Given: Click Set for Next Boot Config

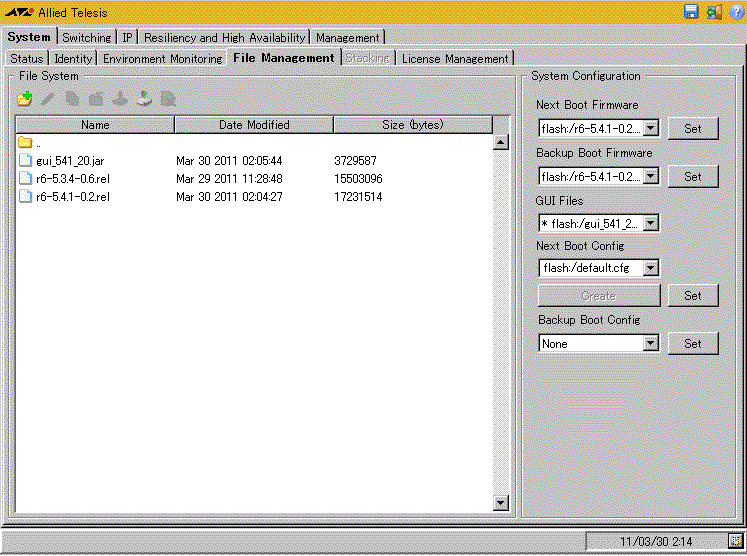Looking at the screenshot, I should (x=693, y=296).
